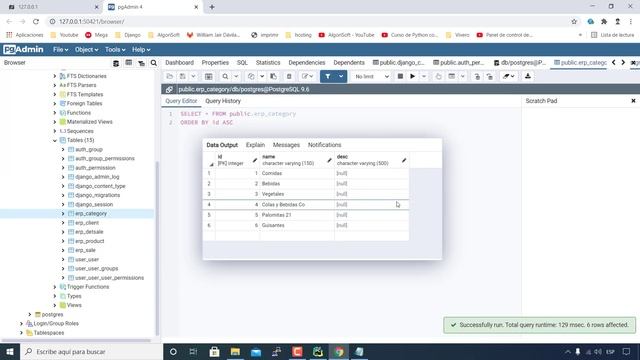
Task: Click the execute query play icon
Action: (413, 76)
